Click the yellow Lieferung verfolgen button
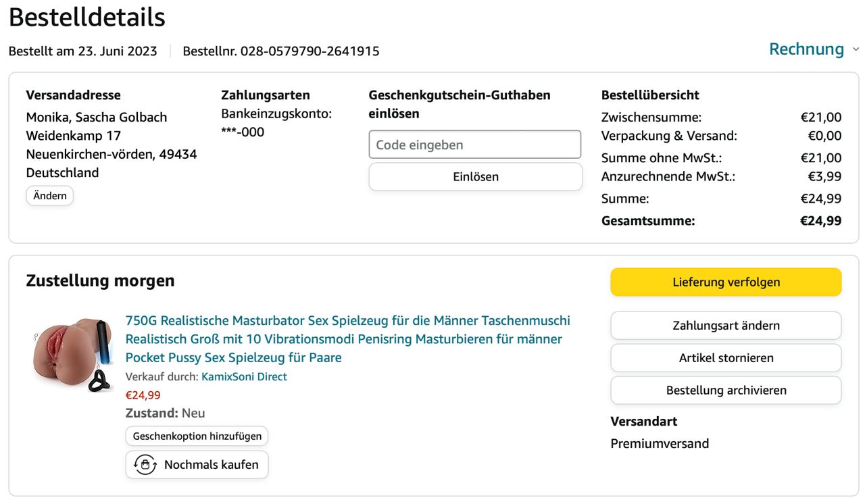 (x=726, y=282)
